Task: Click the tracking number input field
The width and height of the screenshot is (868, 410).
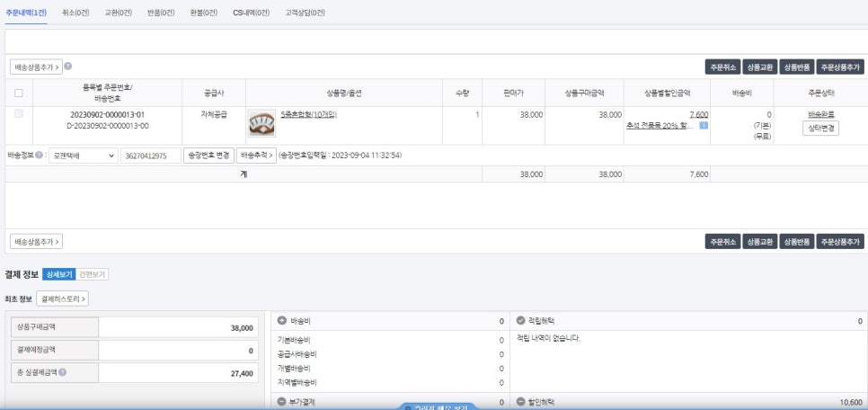Action: (x=150, y=156)
